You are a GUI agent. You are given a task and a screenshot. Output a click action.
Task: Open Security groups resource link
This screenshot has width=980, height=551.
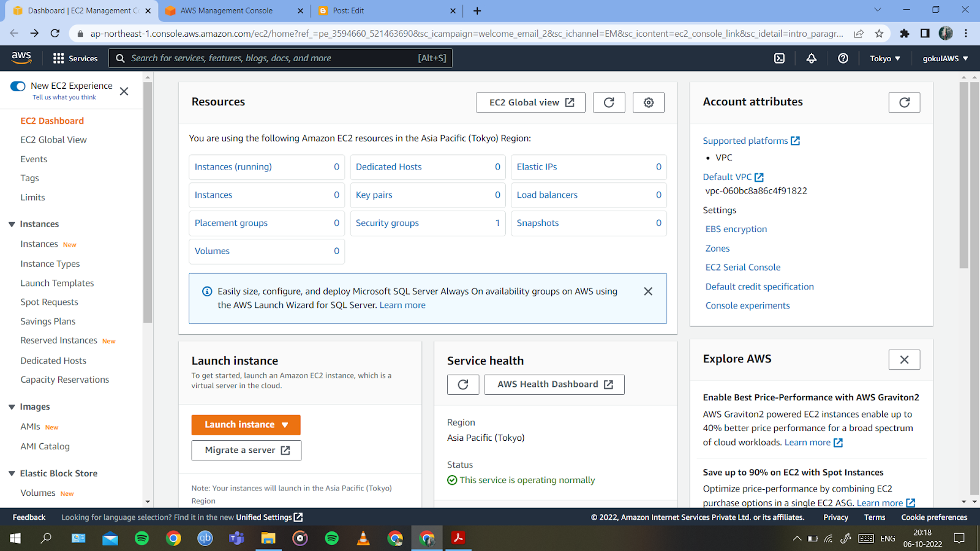coord(387,223)
